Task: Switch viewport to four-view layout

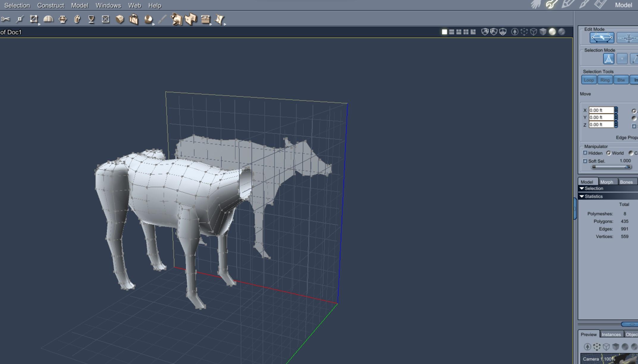Action: coord(466,32)
